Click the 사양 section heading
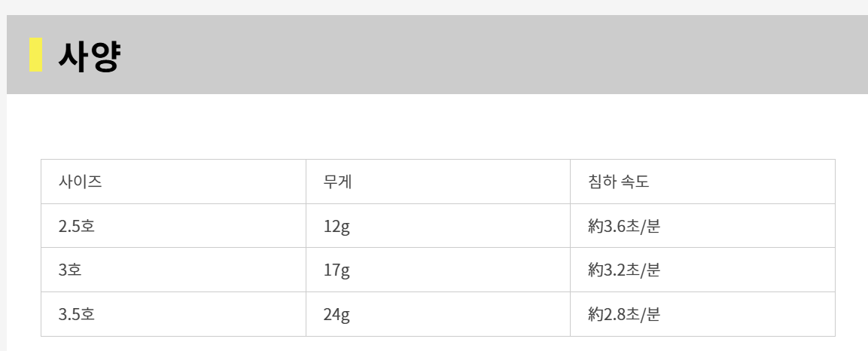The height and width of the screenshot is (351, 868). click(x=89, y=56)
